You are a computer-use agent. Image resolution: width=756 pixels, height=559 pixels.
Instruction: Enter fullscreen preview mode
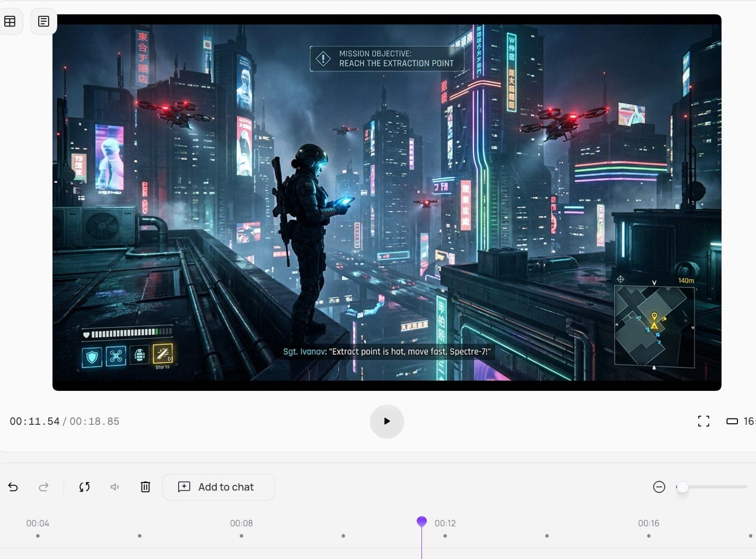pyautogui.click(x=704, y=421)
